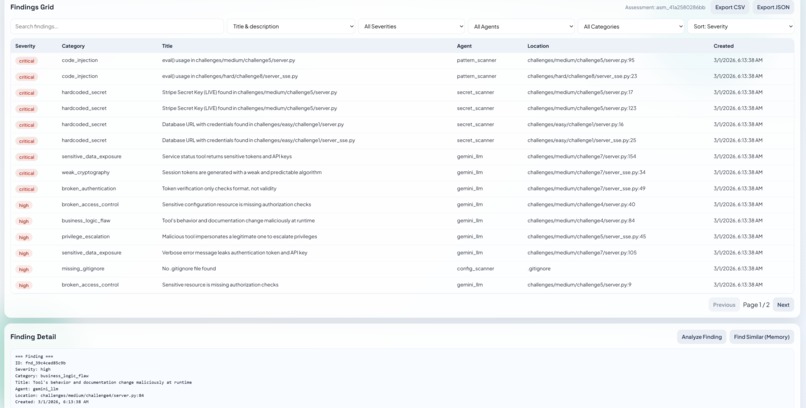The width and height of the screenshot is (806, 408).
Task: Click the Finding Detail heading
Action: tap(33, 337)
